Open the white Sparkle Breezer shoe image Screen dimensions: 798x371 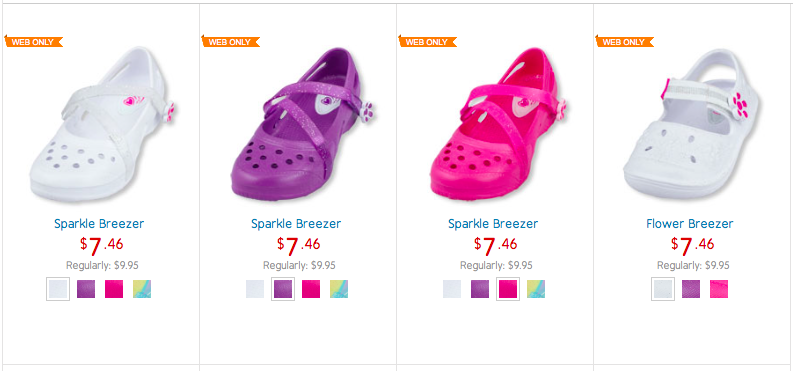coord(102,125)
